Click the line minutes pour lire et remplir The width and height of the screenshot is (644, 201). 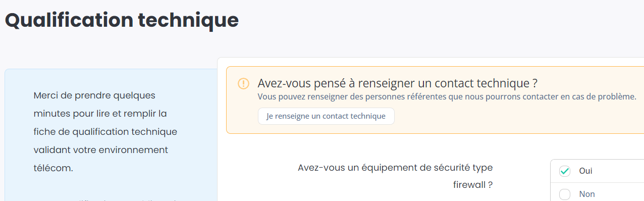click(x=100, y=114)
